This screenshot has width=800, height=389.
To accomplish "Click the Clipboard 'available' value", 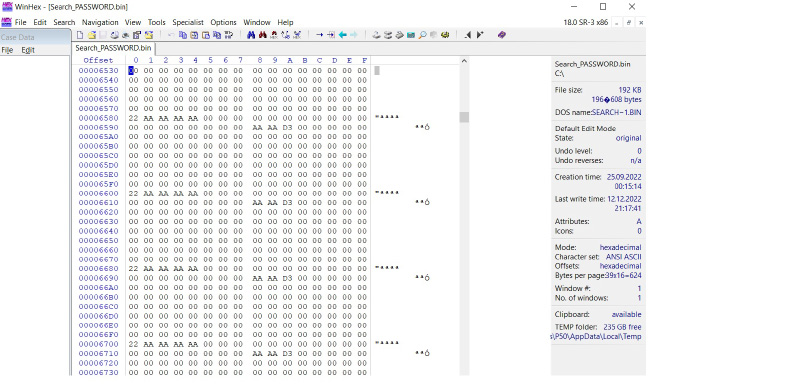I will pos(627,314).
